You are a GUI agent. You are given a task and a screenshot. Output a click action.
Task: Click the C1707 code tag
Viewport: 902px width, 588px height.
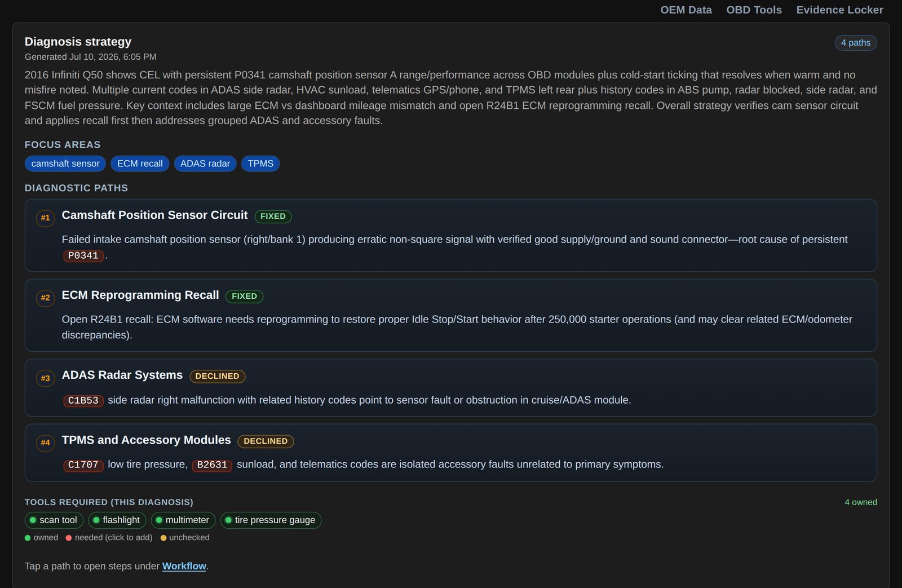[83, 465]
